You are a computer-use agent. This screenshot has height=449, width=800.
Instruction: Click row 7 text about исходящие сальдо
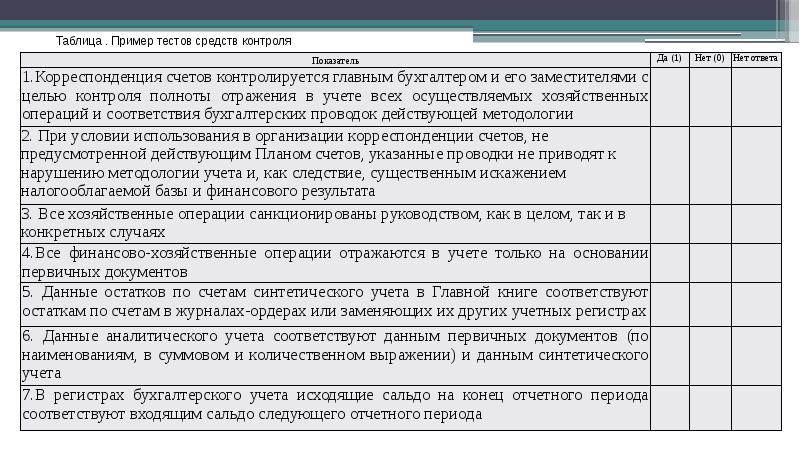point(335,407)
